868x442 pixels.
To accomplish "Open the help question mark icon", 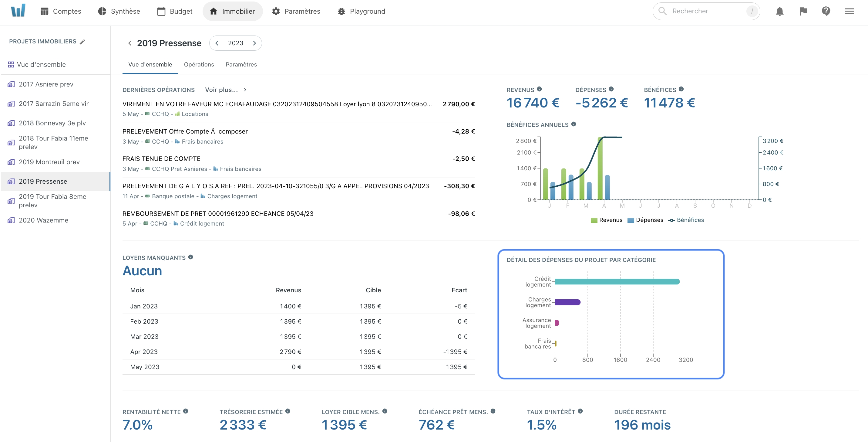I will click(826, 12).
